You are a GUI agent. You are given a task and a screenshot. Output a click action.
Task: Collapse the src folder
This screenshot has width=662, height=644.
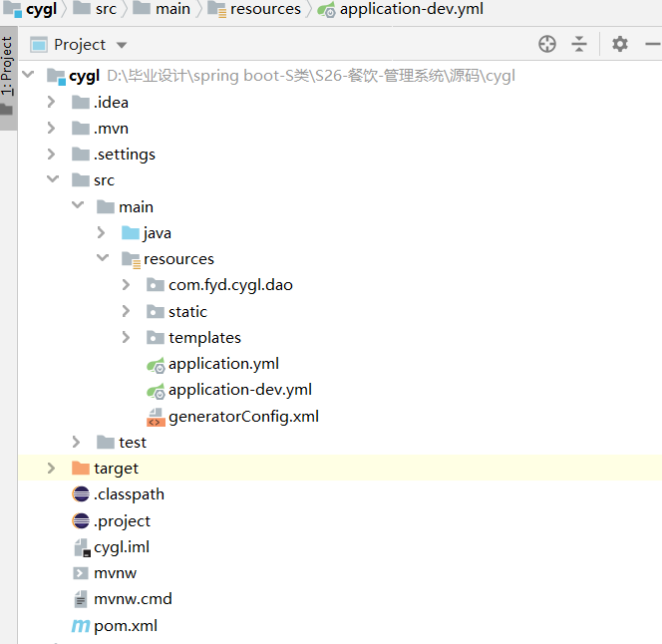[x=51, y=180]
